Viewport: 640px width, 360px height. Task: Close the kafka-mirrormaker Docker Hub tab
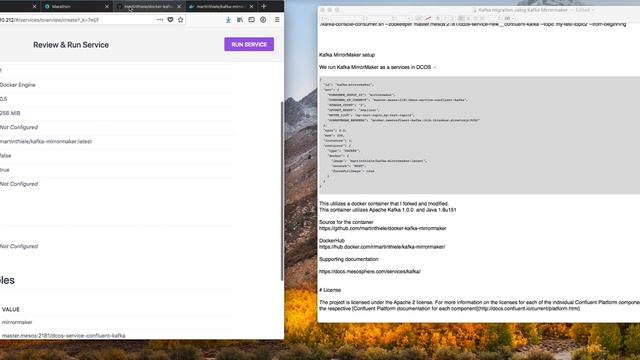pos(251,7)
